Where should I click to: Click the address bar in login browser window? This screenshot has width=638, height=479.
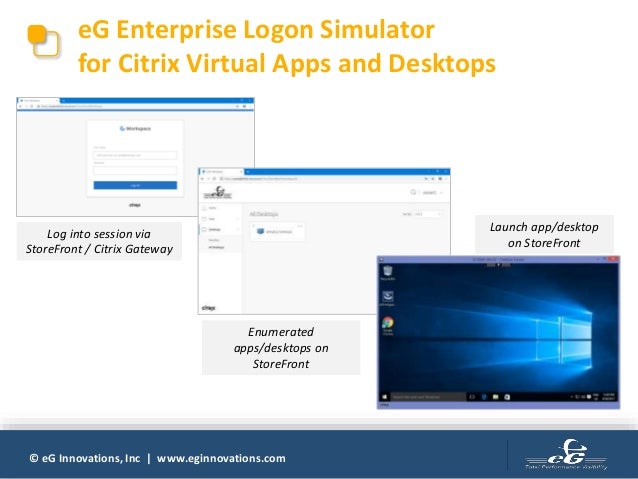click(x=136, y=106)
